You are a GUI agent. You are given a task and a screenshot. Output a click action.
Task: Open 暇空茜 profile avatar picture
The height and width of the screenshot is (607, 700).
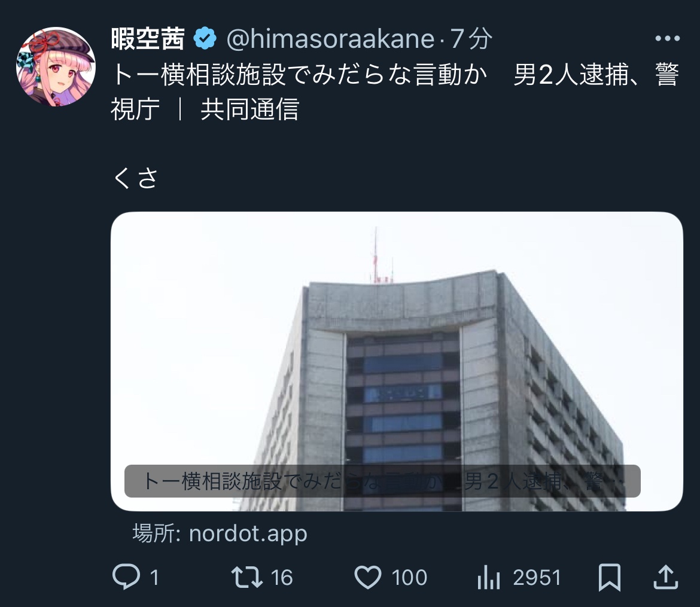(56, 66)
